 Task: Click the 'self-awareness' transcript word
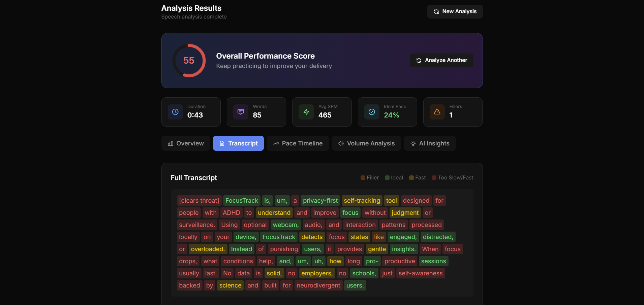[421, 273]
